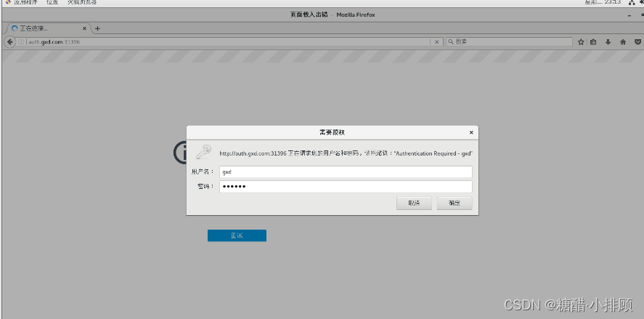The image size is (644, 319).
Task: Click the 确定 confirm button
Action: pyautogui.click(x=455, y=203)
